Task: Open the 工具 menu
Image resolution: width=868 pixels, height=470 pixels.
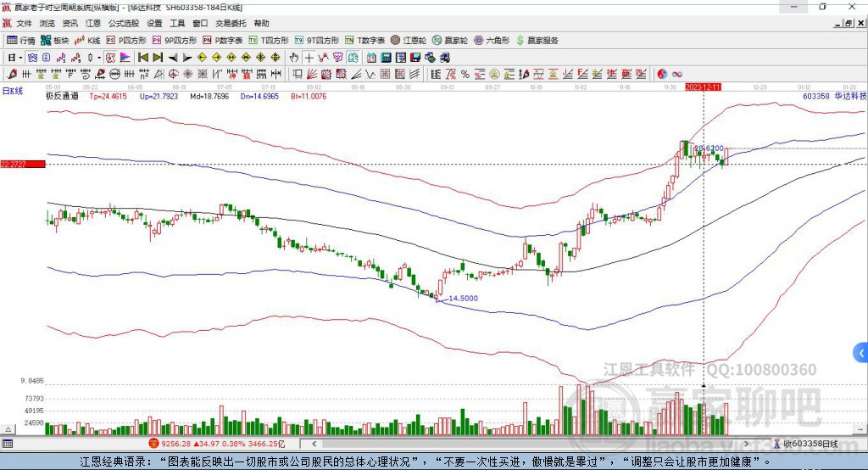Action: [x=177, y=23]
